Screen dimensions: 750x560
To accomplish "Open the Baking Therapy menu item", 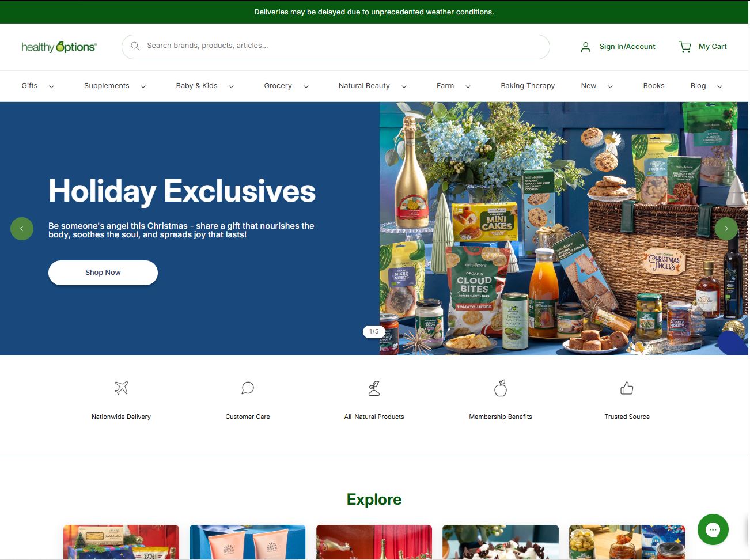I will [528, 86].
